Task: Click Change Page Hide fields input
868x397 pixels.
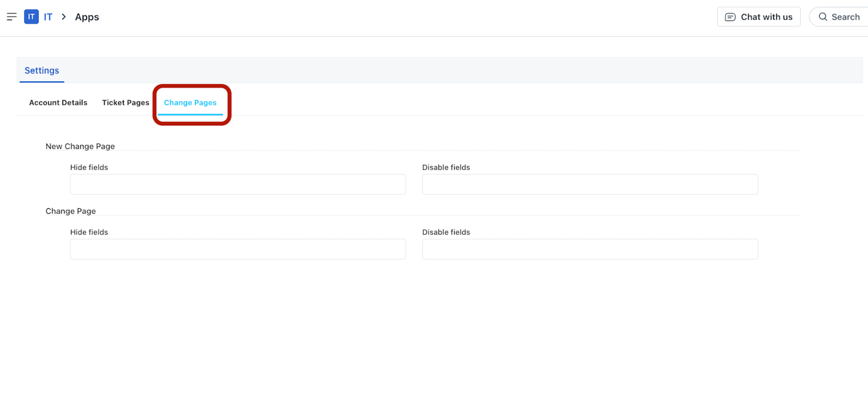Action: (x=238, y=249)
